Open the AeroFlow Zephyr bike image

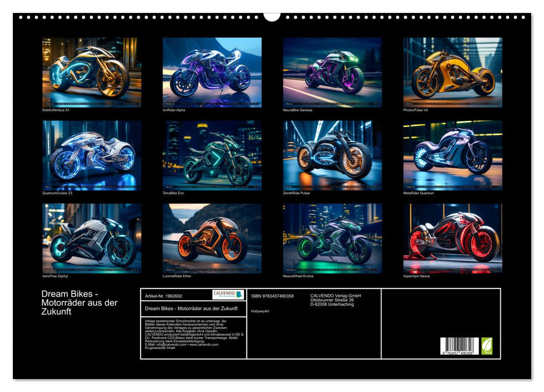tap(92, 238)
